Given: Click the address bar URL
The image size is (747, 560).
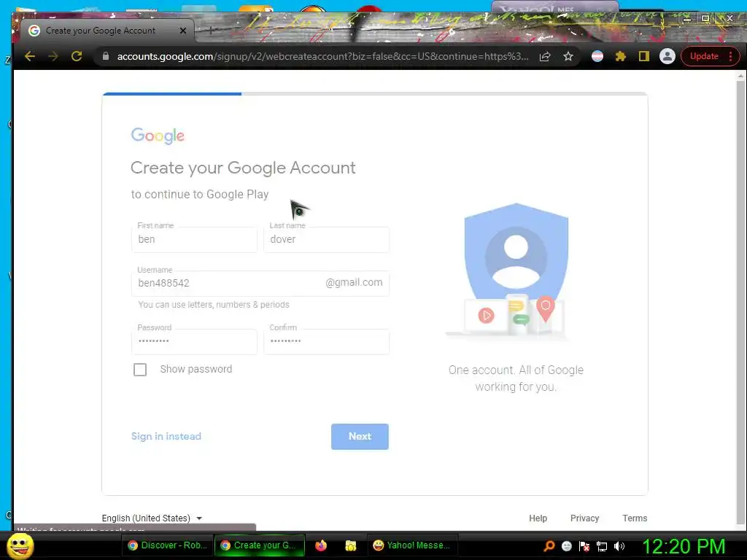Looking at the screenshot, I should [x=322, y=56].
